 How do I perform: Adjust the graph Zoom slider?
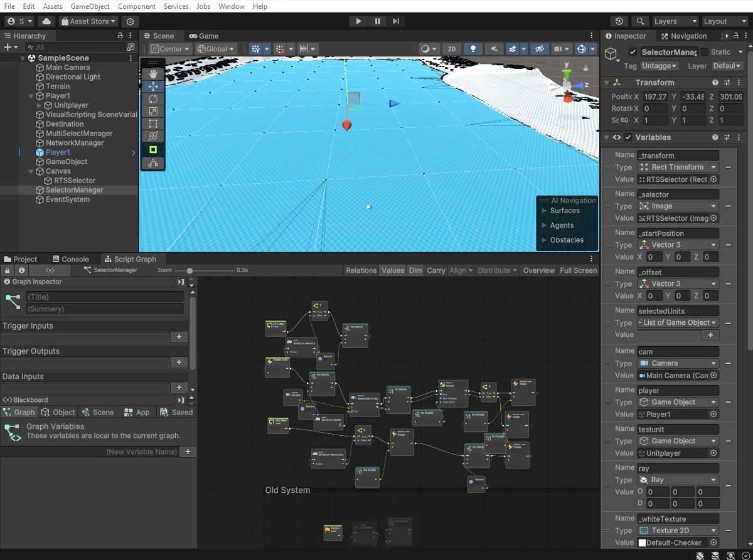click(x=190, y=270)
